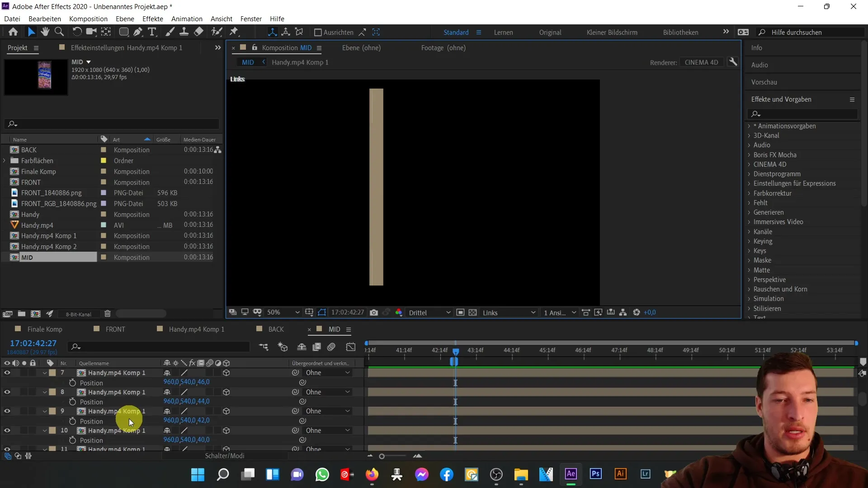Switch to the FRONT composition tab
This screenshot has width=868, height=488.
click(x=115, y=329)
